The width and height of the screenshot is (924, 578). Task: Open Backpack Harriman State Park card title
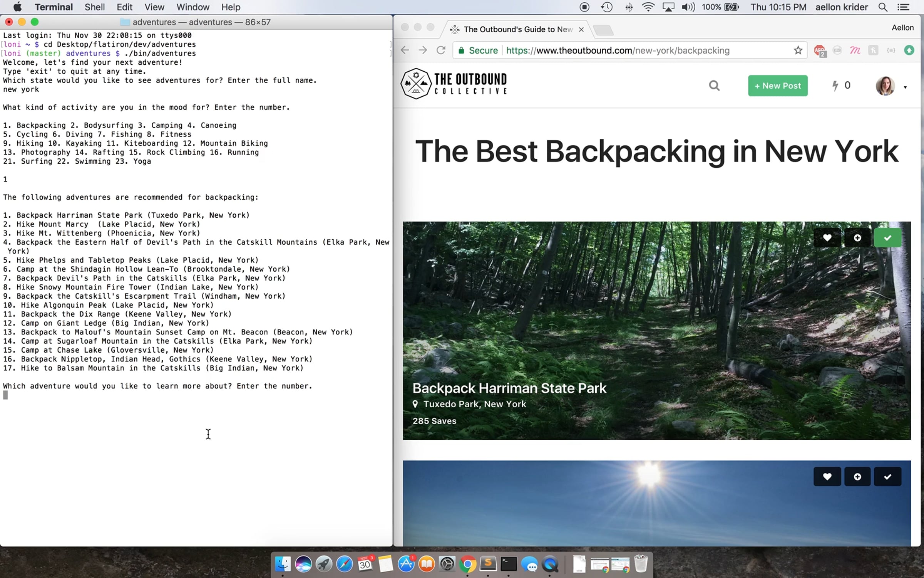(x=509, y=388)
